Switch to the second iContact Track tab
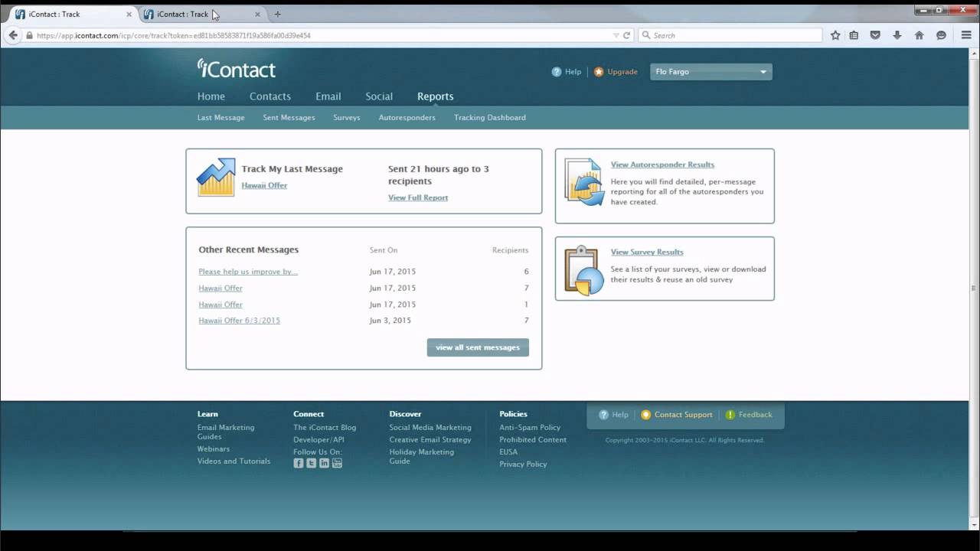The image size is (980, 551). [195, 14]
